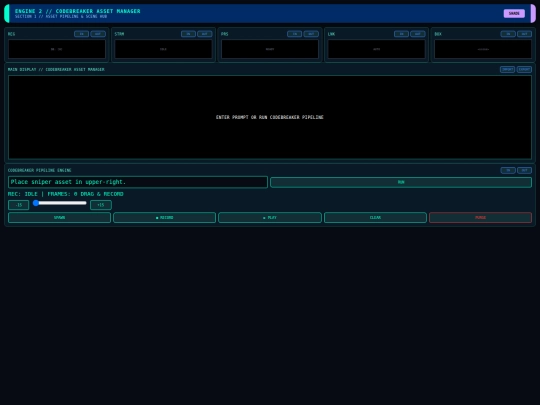Image resolution: width=540 pixels, height=405 pixels.
Task: Click the frame scrub slider track
Action: (60, 203)
